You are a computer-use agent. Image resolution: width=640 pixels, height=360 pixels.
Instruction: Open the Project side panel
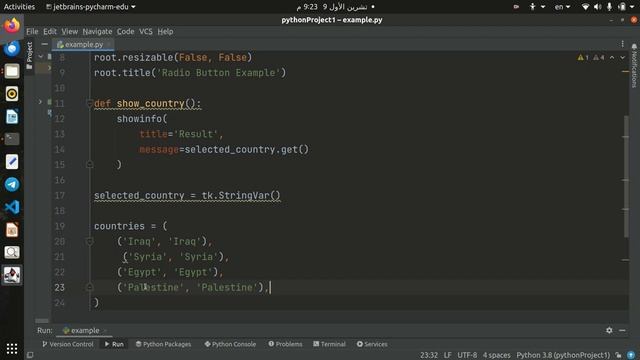(29, 56)
